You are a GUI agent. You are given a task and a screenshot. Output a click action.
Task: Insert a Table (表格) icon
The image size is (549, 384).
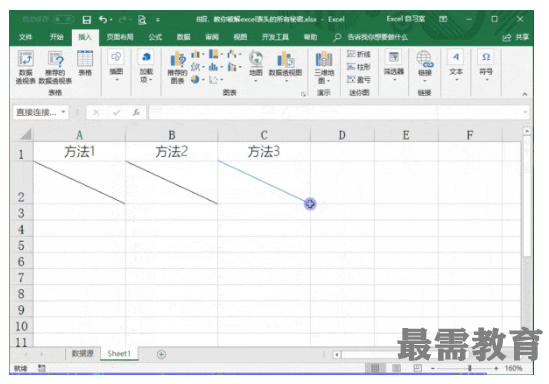85,63
